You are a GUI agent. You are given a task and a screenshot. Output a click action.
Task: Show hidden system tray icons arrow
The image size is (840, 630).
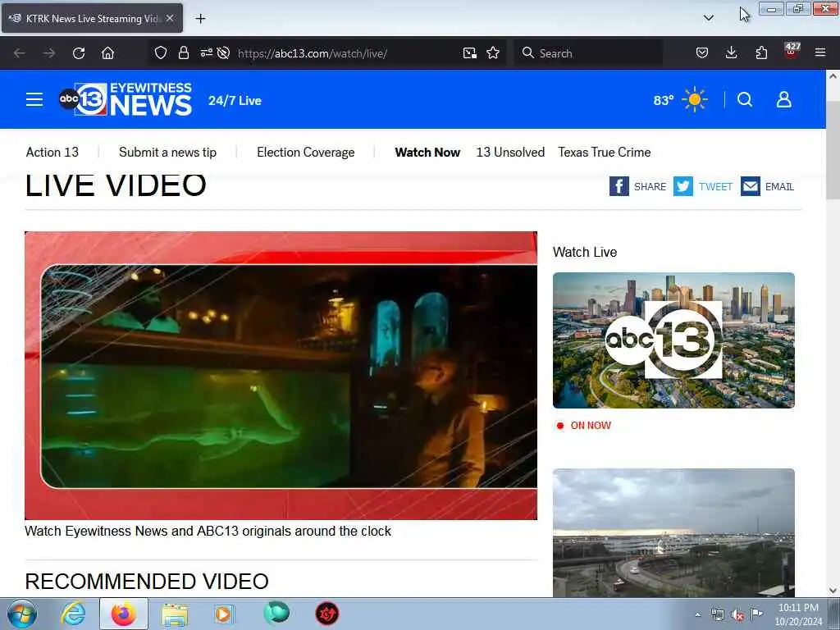[697, 615]
